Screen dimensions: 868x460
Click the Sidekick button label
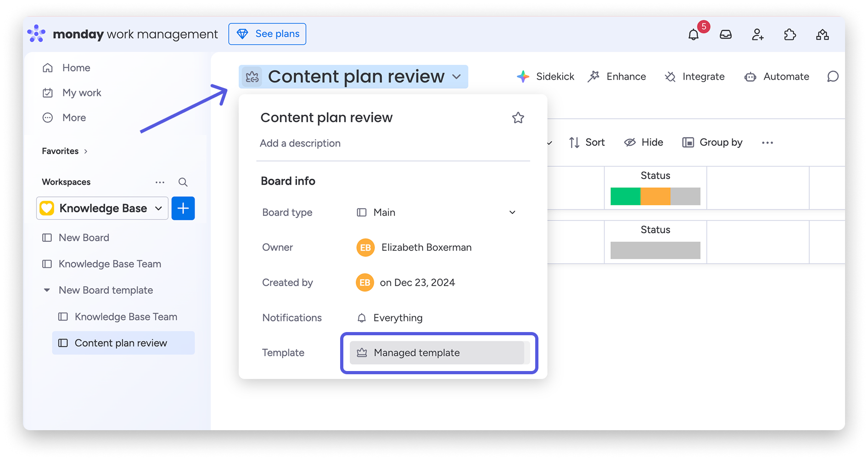pyautogui.click(x=555, y=77)
